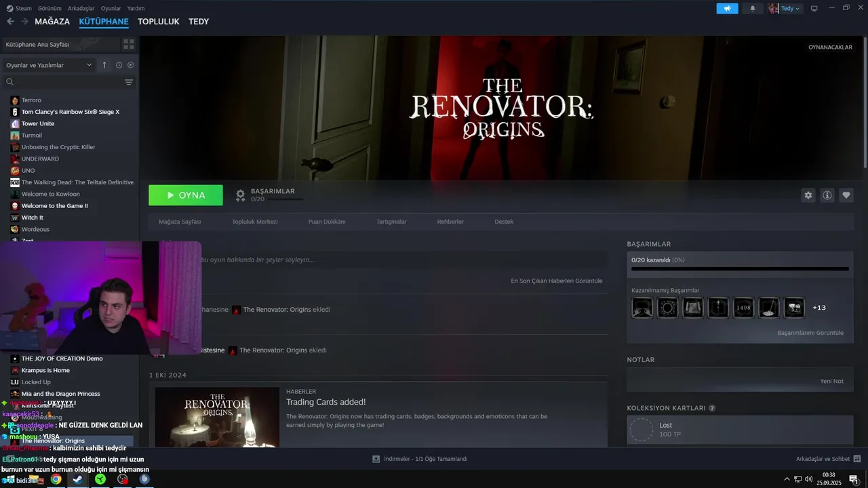Open Chrome from the taskbar
Screen dimensions: 868x488
(56, 479)
